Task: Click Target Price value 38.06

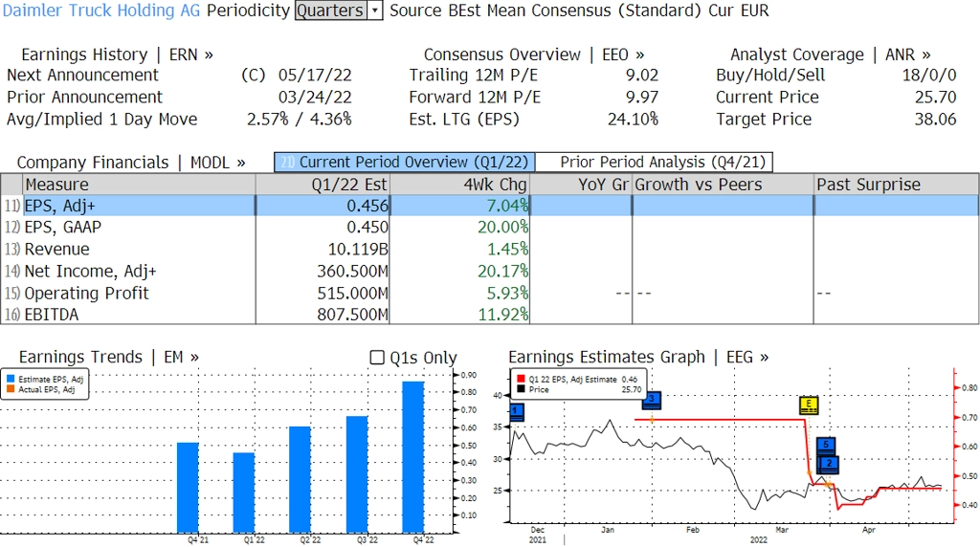Action: click(936, 120)
